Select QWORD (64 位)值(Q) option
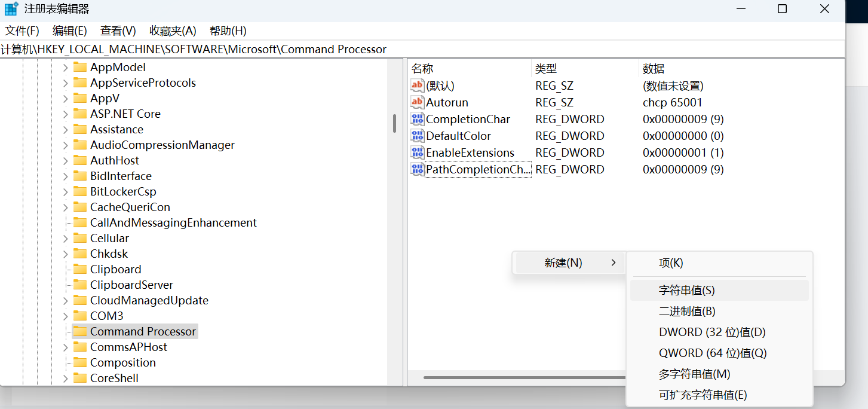This screenshot has height=409, width=868. [x=719, y=353]
